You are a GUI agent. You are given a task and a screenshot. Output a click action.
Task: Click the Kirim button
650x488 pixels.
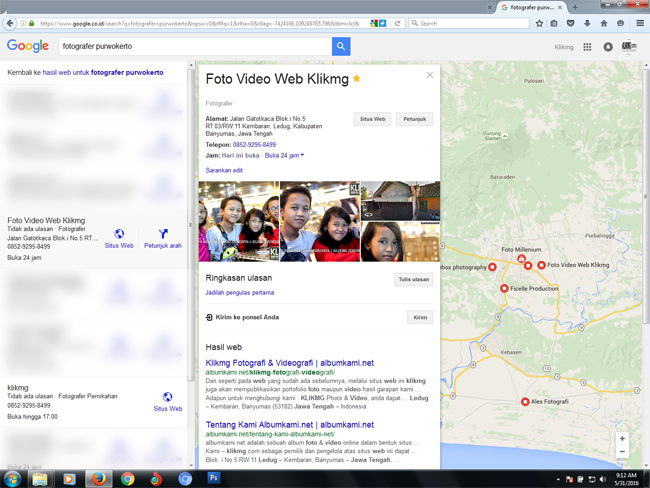click(420, 317)
